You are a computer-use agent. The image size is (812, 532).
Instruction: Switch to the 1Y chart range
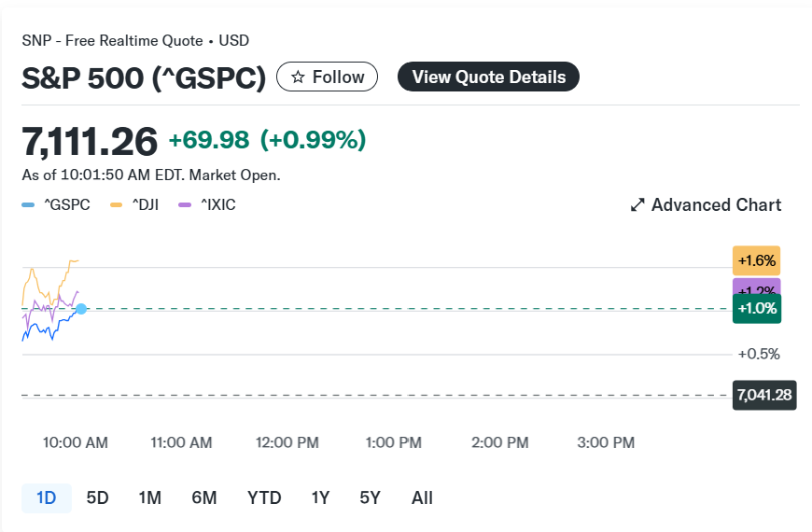[320, 498]
